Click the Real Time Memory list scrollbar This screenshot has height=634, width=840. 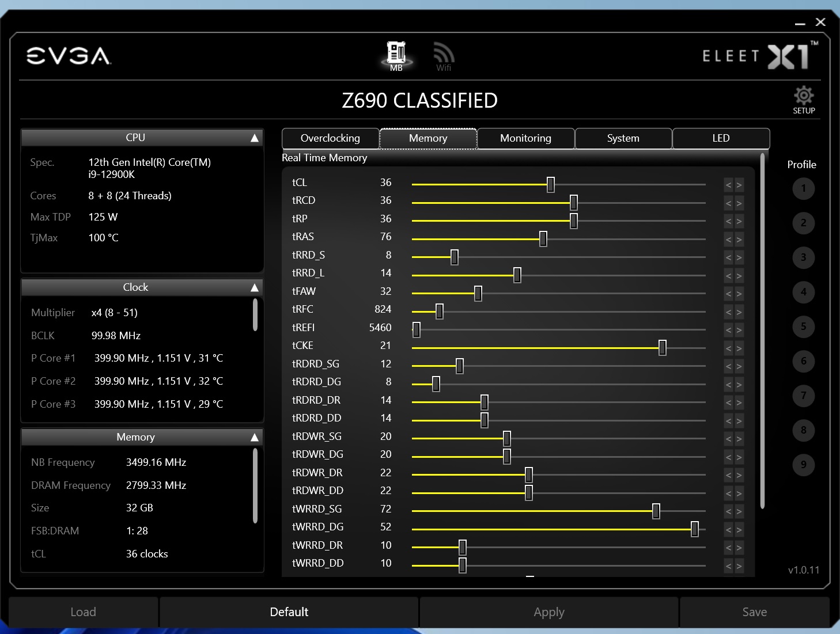[762, 331]
